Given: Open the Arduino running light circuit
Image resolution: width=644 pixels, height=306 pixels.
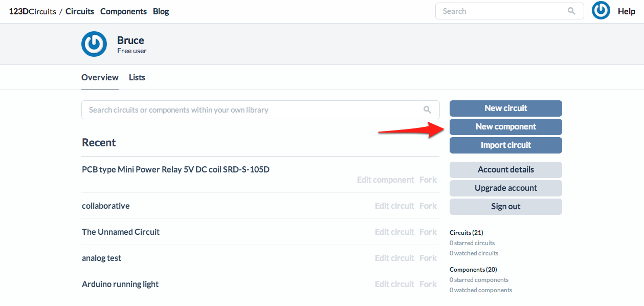Looking at the screenshot, I should (x=120, y=284).
